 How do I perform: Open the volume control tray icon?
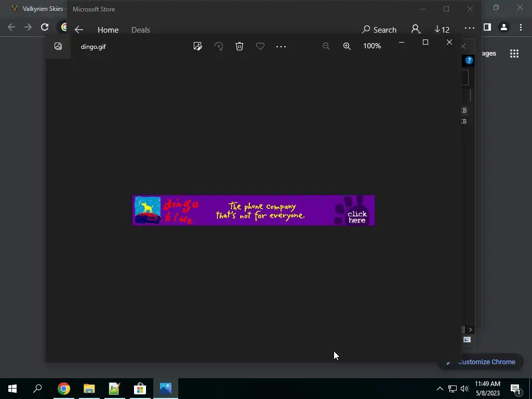click(464, 389)
